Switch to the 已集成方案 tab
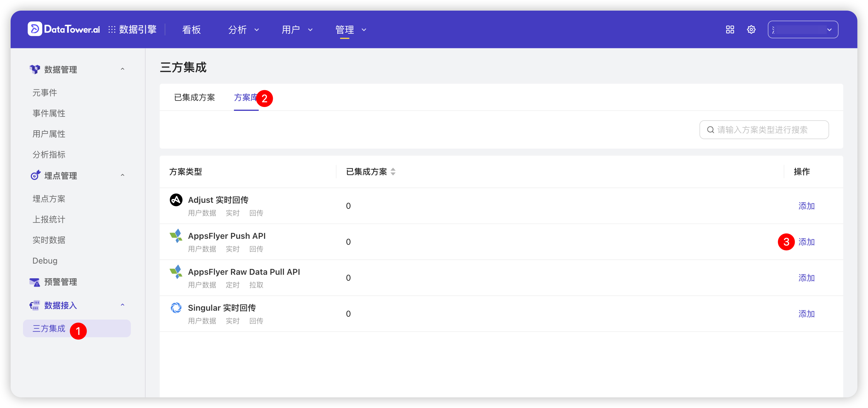 click(x=194, y=98)
